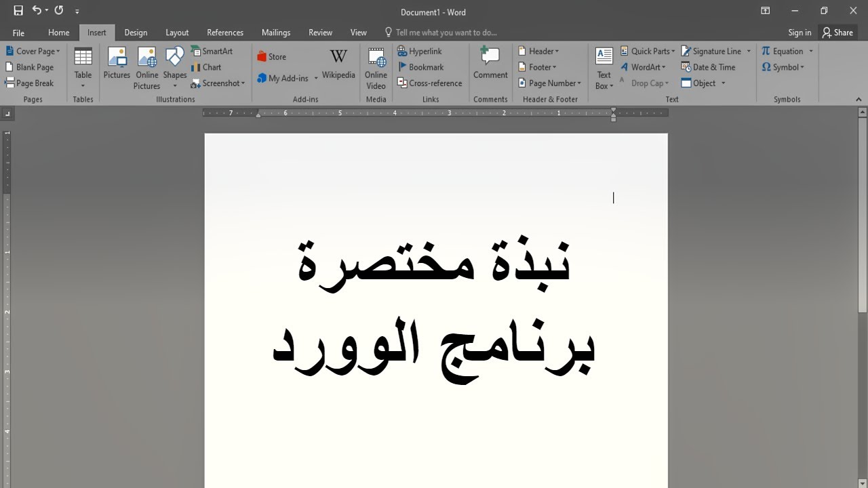Viewport: 868px width, 488px height.
Task: Click the Redo/Repeat icon
Action: pos(59,11)
